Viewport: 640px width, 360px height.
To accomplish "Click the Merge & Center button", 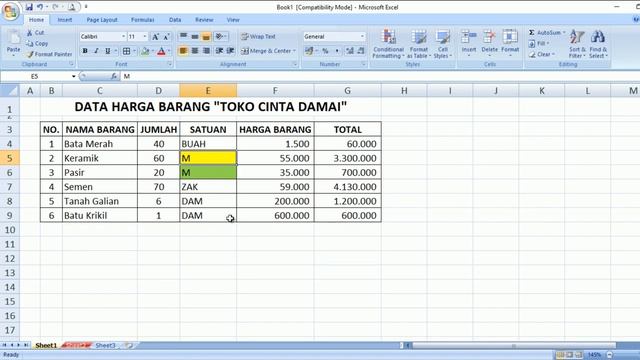I will (x=266, y=51).
